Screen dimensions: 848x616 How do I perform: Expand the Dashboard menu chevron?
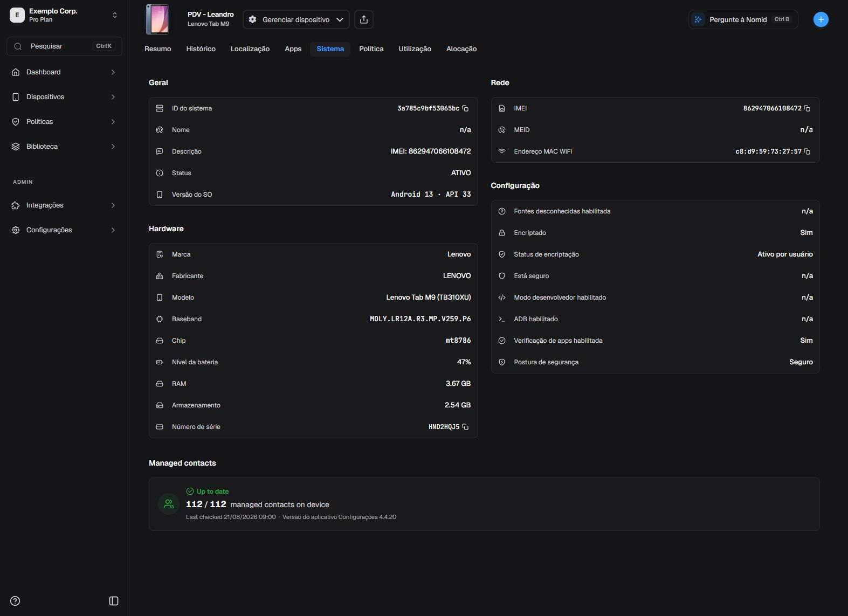tap(113, 72)
